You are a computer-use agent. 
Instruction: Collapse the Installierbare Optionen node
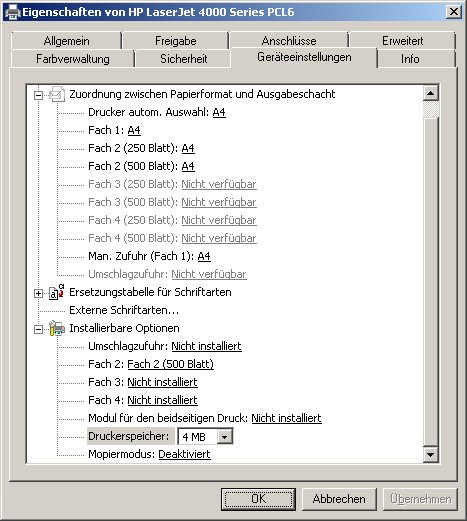pos(38,329)
